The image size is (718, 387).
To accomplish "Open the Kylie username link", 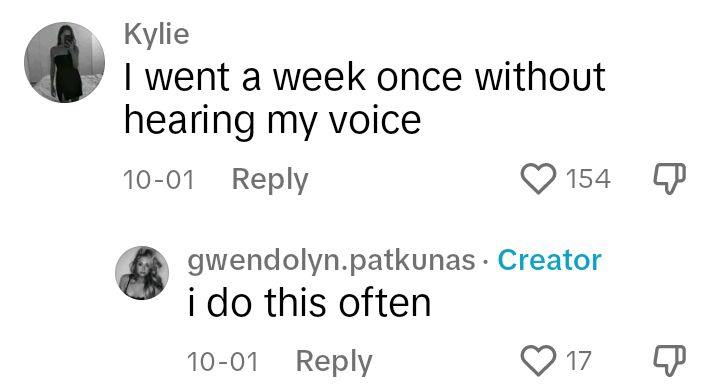I will (157, 34).
